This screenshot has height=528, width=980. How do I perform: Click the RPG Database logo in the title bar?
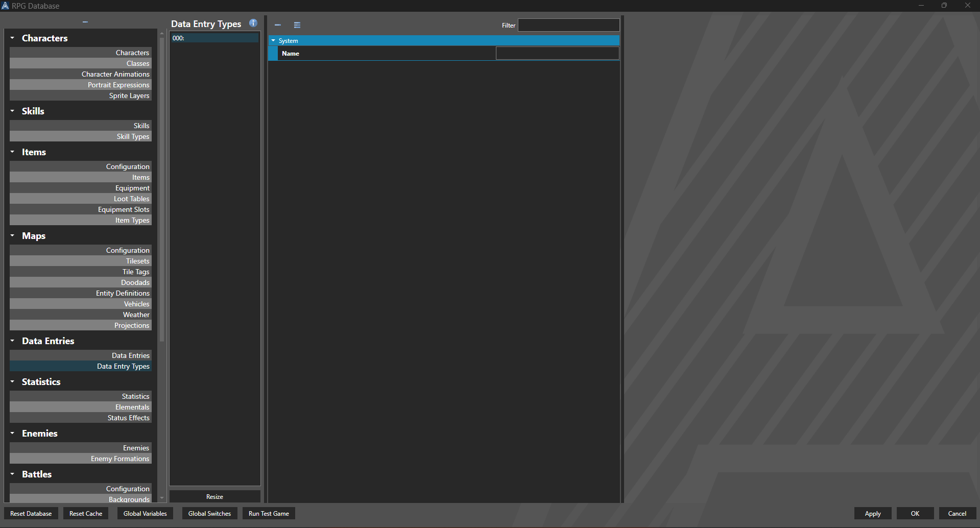[6, 6]
